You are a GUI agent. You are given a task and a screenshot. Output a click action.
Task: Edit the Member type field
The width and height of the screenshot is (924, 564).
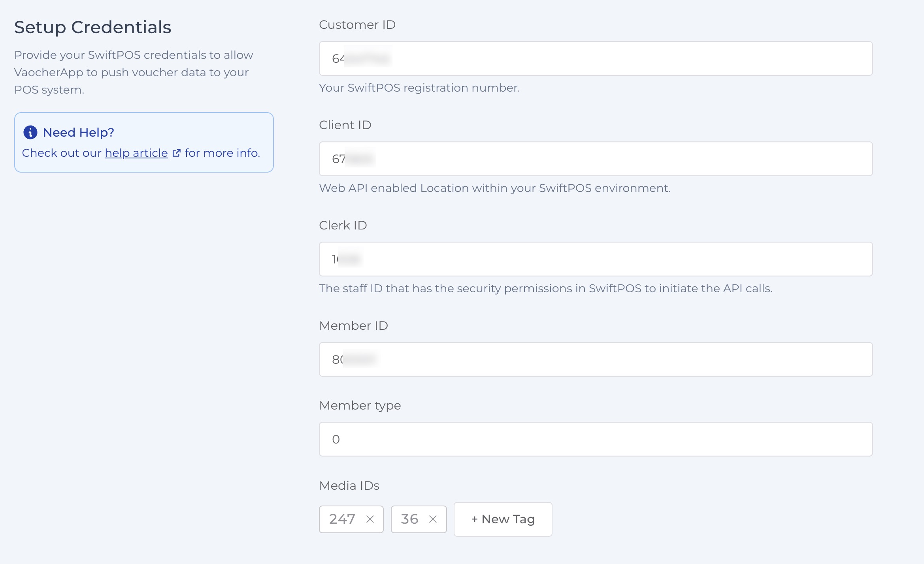coord(596,439)
